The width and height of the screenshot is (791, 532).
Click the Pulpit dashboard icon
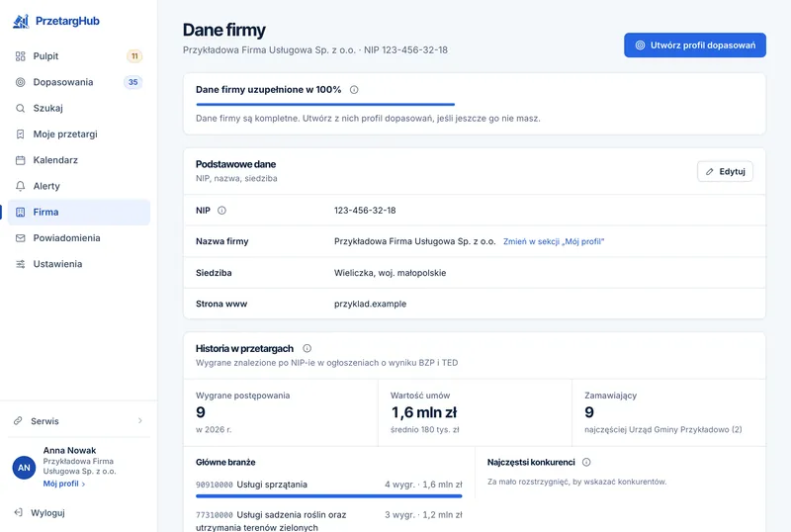point(20,56)
